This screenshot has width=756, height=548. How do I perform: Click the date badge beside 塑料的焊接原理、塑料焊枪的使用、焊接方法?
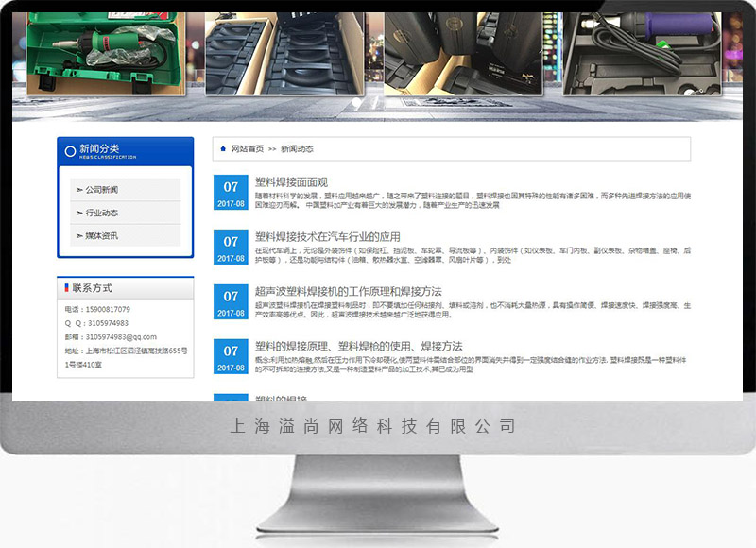(x=231, y=356)
